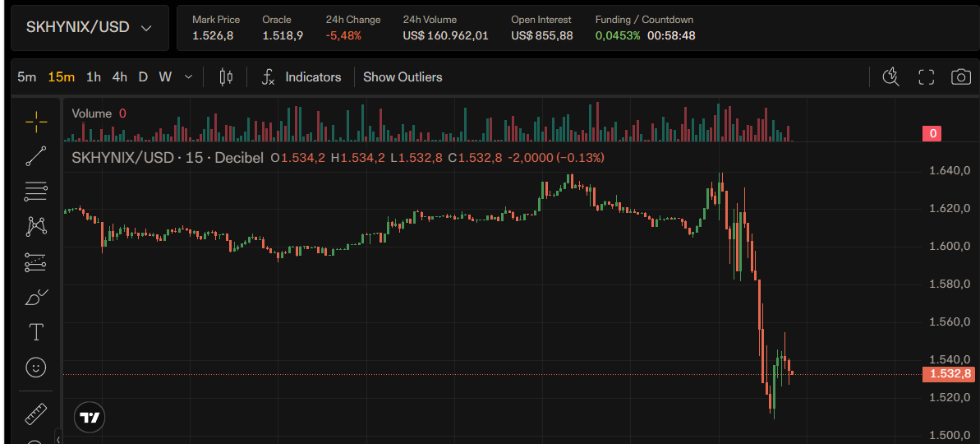The image size is (980, 444).
Task: Click the funding countdown 00:58:48
Action: tap(671, 35)
